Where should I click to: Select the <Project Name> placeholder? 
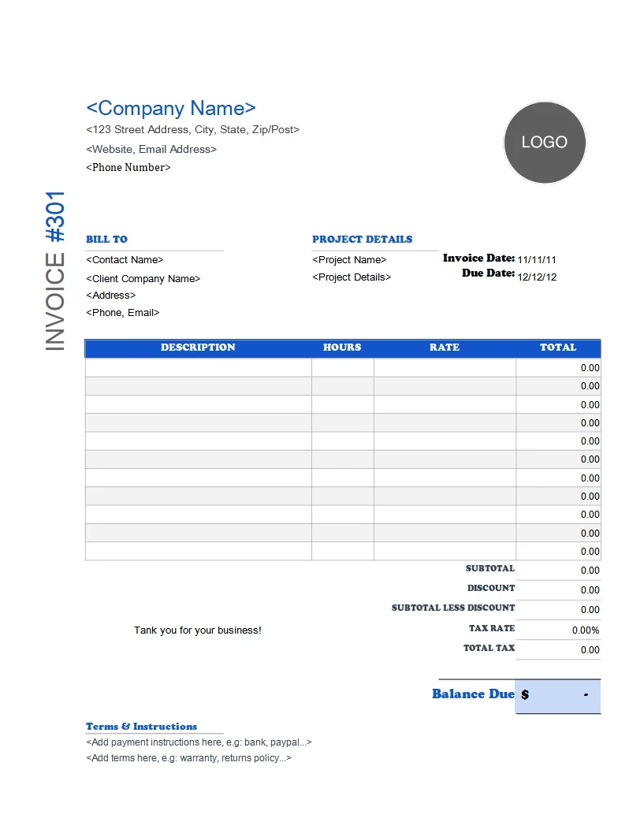pyautogui.click(x=350, y=259)
